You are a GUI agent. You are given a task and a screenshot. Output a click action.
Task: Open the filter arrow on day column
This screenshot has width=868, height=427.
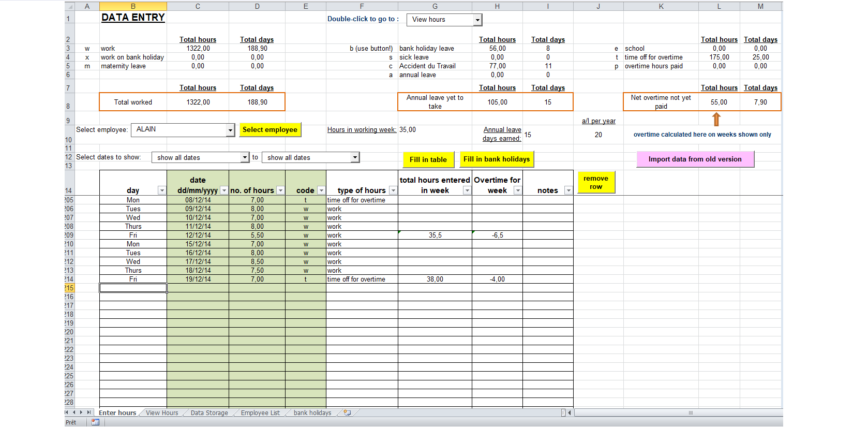tap(162, 190)
